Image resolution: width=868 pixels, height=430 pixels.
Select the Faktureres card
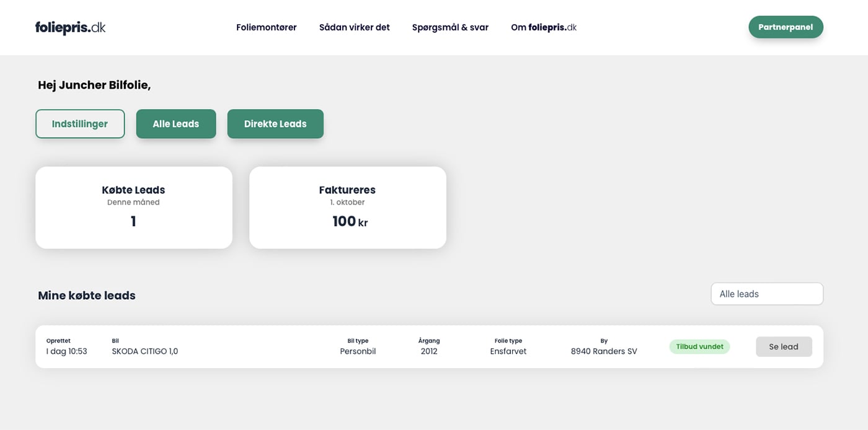[347, 208]
